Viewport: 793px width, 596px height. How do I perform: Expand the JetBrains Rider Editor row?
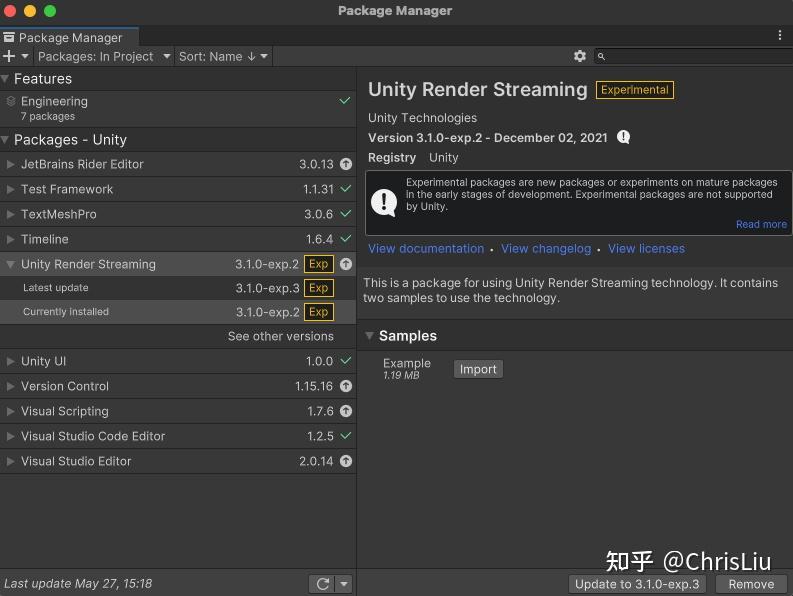[10, 164]
